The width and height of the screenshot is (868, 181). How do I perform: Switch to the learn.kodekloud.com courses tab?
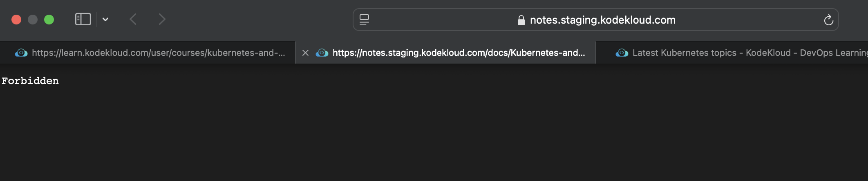[x=158, y=53]
